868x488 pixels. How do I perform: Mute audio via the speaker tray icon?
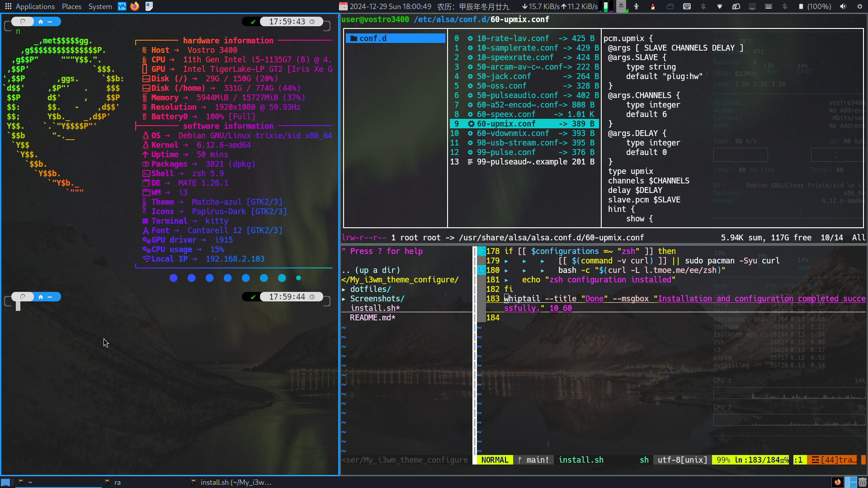click(x=843, y=6)
